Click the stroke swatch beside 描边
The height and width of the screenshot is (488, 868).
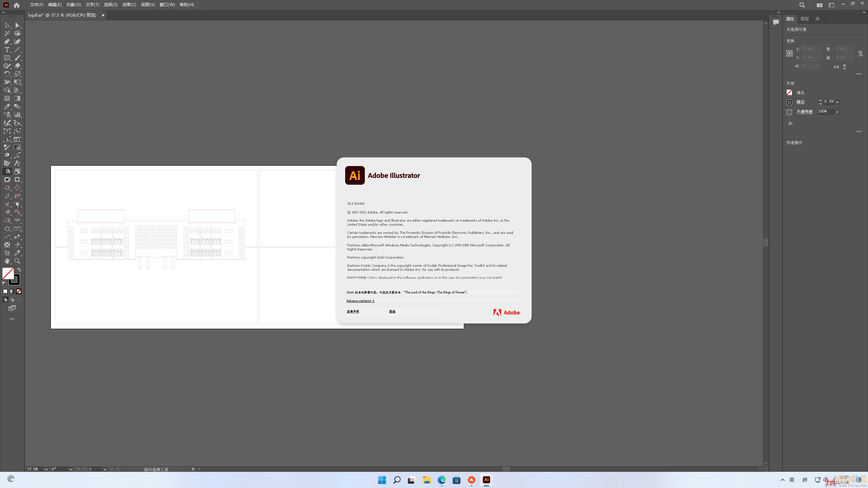(789, 102)
